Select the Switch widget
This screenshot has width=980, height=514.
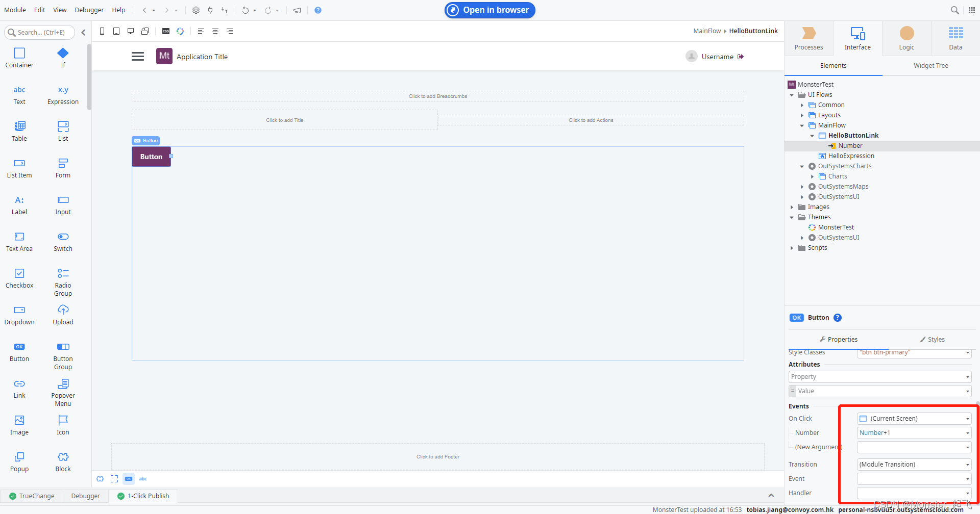pyautogui.click(x=63, y=242)
